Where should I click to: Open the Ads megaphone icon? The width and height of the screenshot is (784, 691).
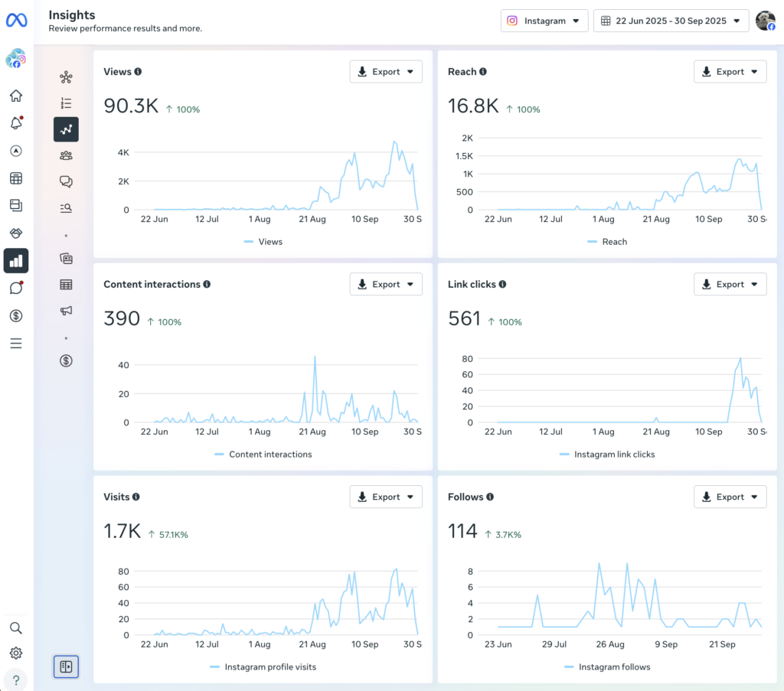(66, 310)
